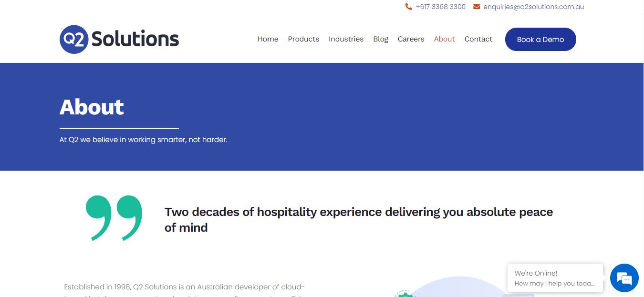This screenshot has height=297, width=644.
Task: Click the 'working smarter, not harder' tagline
Action: click(144, 140)
